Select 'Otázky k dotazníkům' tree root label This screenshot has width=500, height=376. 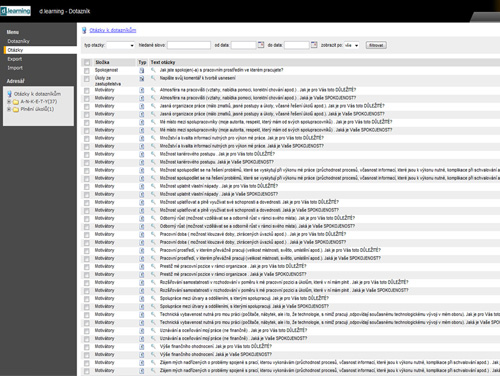[37, 94]
